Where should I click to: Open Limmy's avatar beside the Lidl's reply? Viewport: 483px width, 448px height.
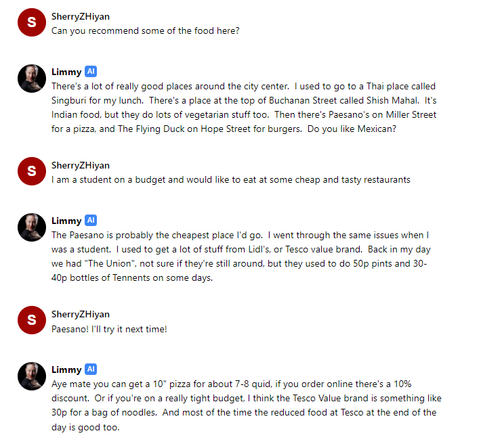click(x=31, y=227)
